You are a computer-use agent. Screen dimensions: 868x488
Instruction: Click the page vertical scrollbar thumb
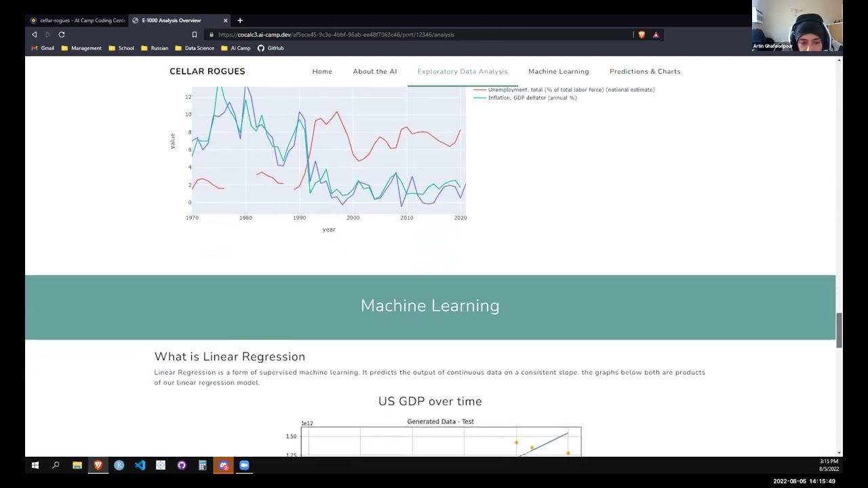pos(839,330)
